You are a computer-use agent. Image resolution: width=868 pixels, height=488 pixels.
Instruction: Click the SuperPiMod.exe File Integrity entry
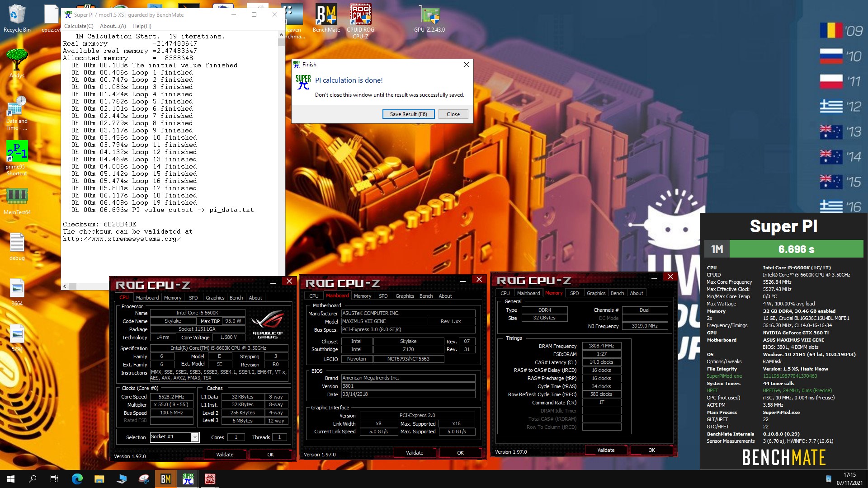click(724, 376)
